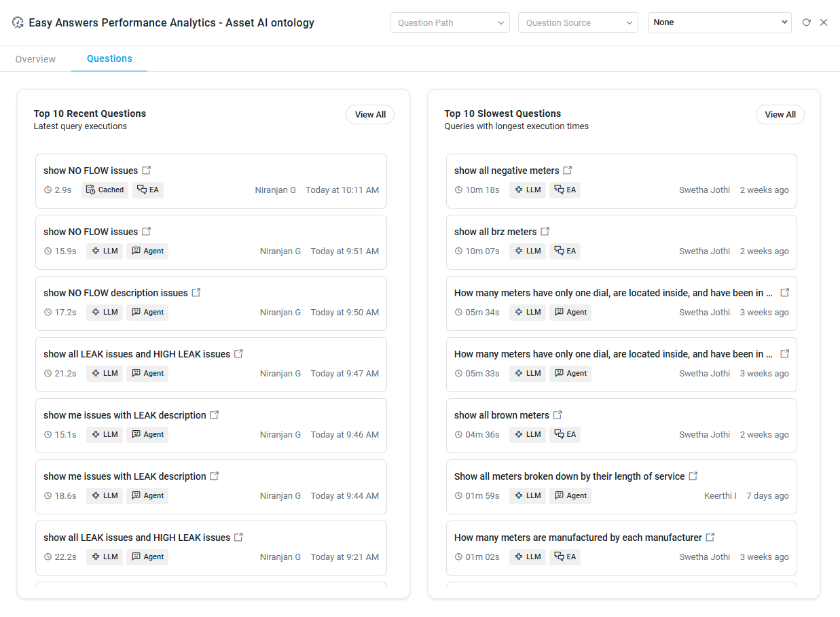Click the Agent badge on the Keerthi I question
The height and width of the screenshot is (617, 840).
(x=570, y=496)
